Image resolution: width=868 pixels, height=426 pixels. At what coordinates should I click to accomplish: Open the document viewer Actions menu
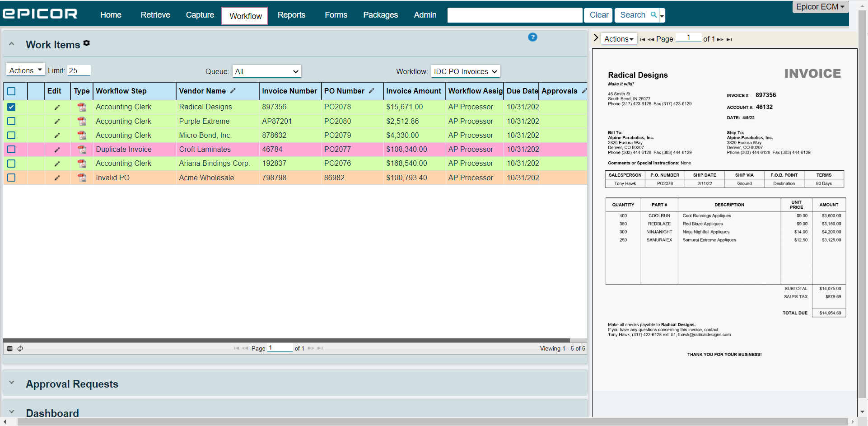[618, 38]
